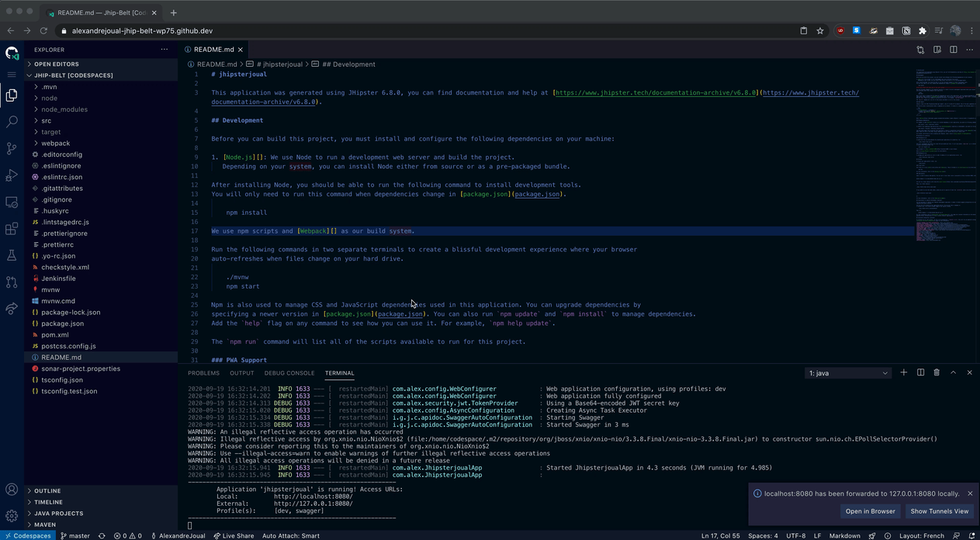Screen dimensions: 980x540
Task: Switch to the PROBLEMS tab
Action: click(203, 372)
